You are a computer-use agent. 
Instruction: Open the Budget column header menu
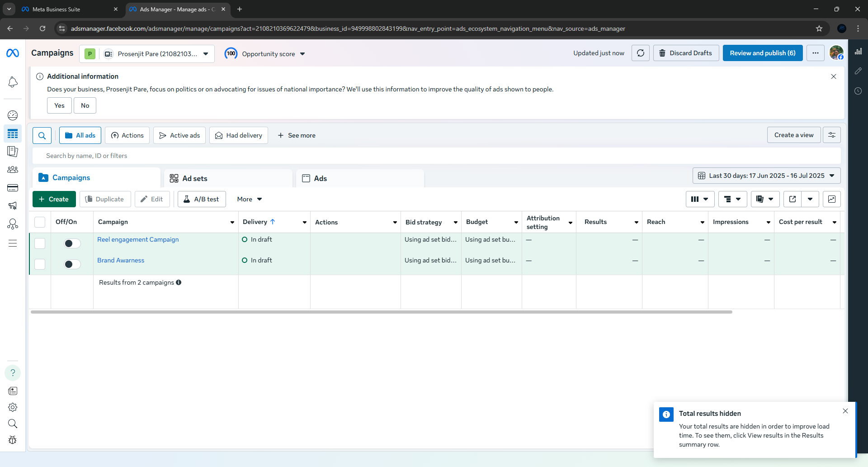tap(516, 222)
